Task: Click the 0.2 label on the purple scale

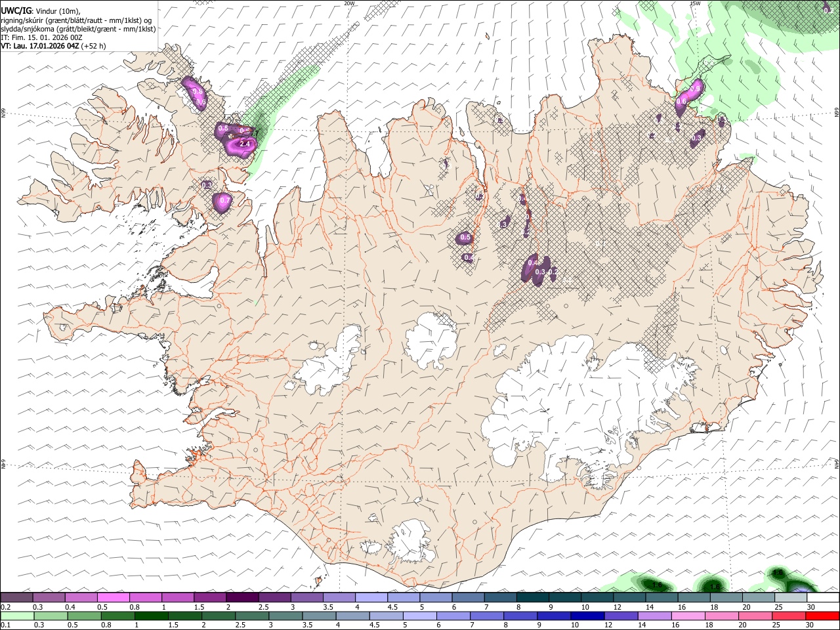Action: point(5,607)
